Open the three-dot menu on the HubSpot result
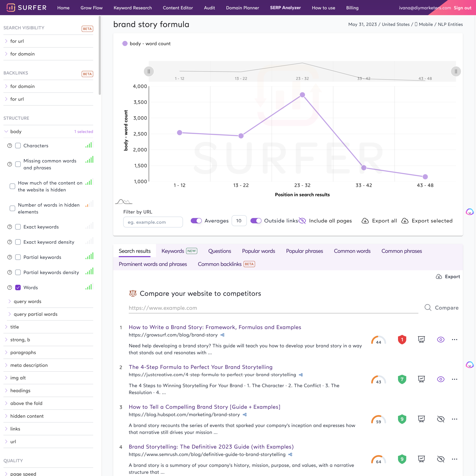Viewport: 476px width, 476px height. pos(455,419)
